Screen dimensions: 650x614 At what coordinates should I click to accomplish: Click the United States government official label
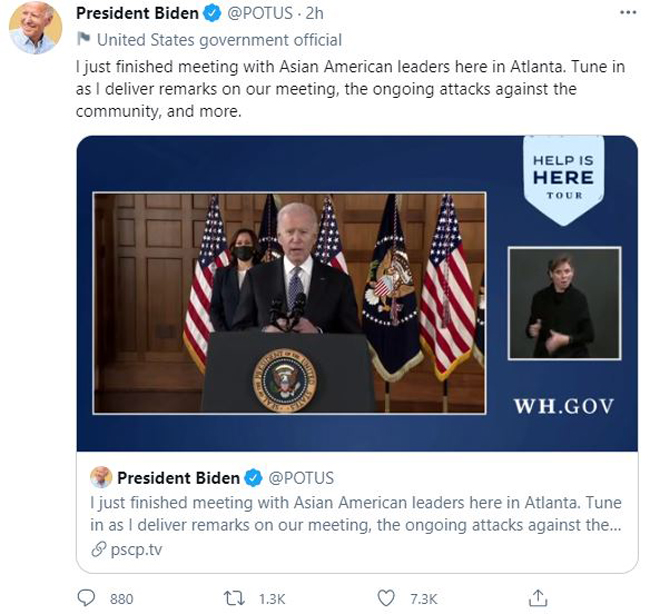219,40
